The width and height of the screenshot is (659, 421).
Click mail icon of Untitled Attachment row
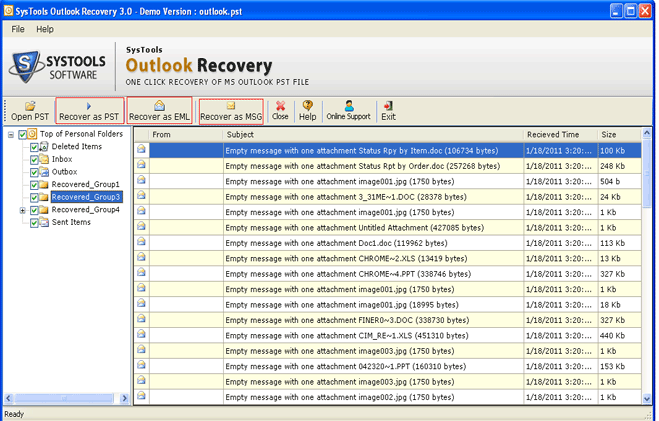pos(142,226)
